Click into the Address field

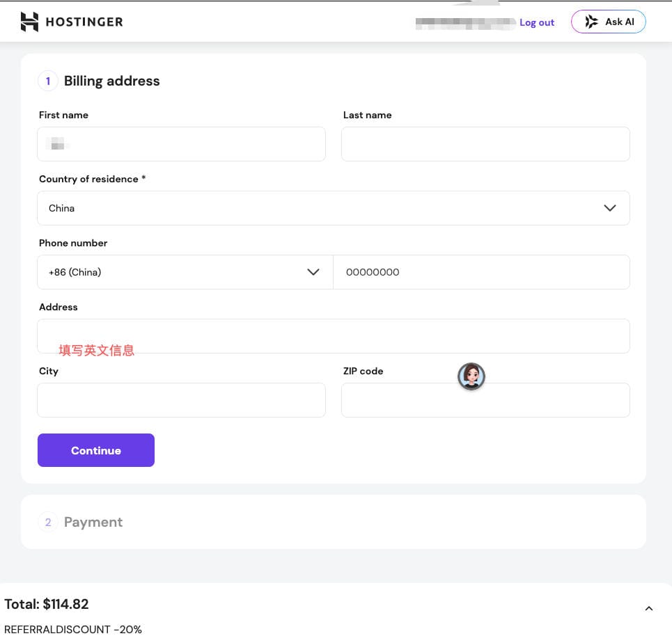tap(334, 336)
